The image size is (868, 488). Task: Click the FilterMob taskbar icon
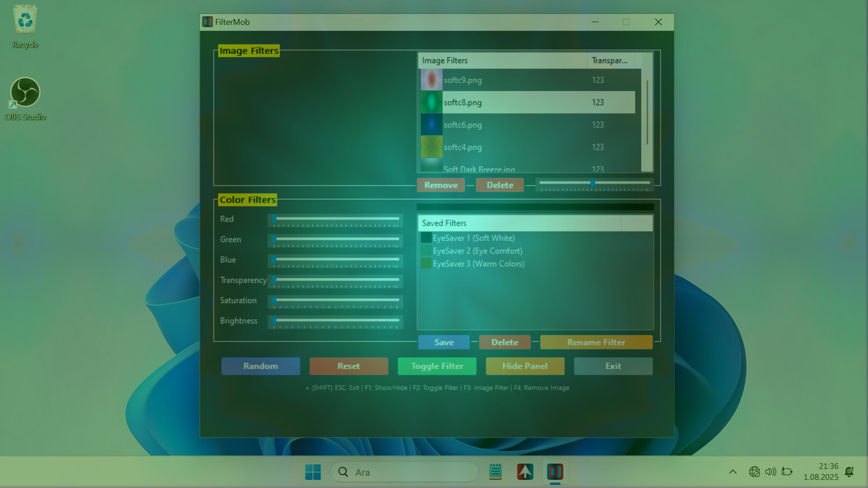[555, 472]
